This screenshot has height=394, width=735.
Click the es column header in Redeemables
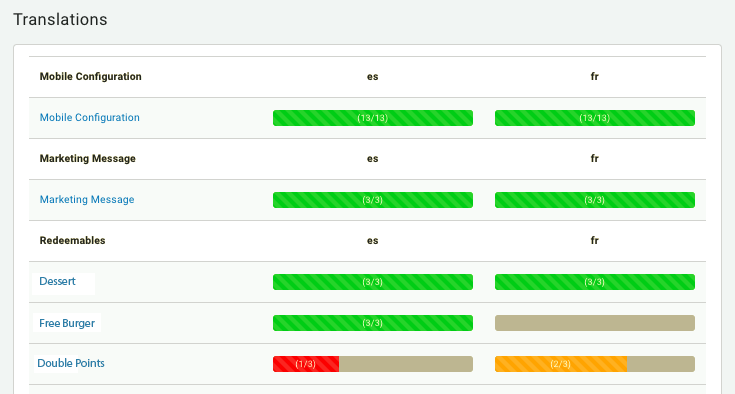click(x=373, y=241)
